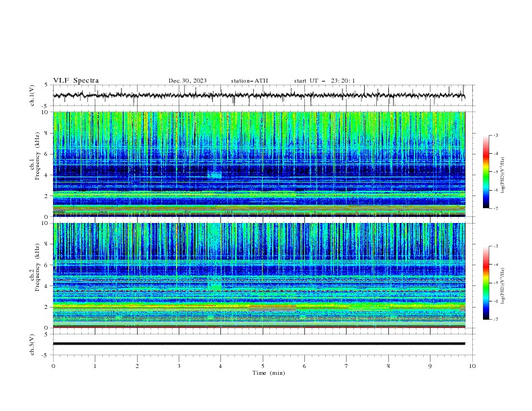Click time axis tick label "1"
532x411 pixels.
click(95, 366)
